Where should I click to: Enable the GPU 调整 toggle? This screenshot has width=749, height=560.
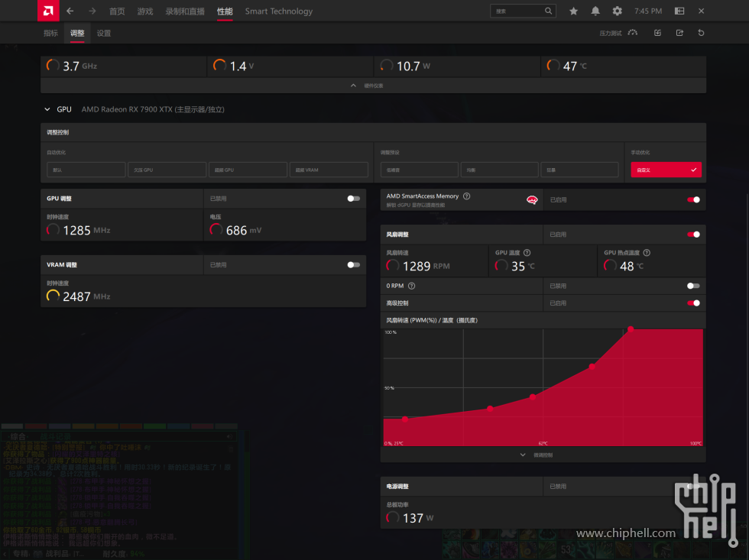click(353, 199)
